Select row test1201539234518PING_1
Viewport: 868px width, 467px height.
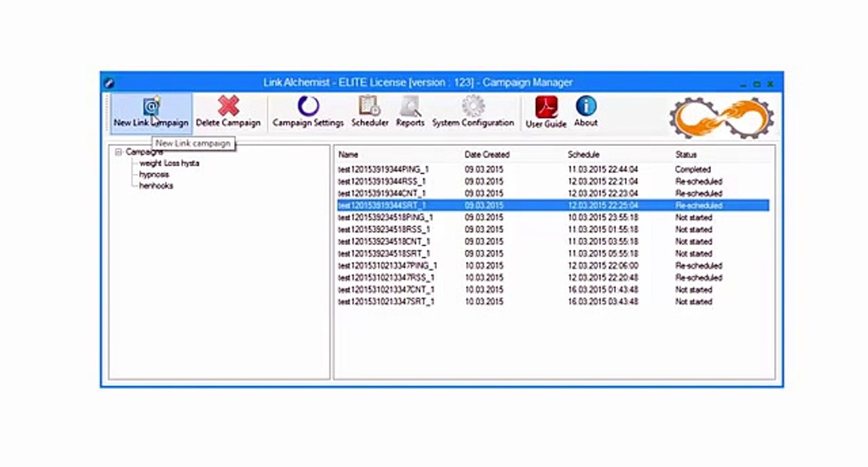click(x=553, y=217)
